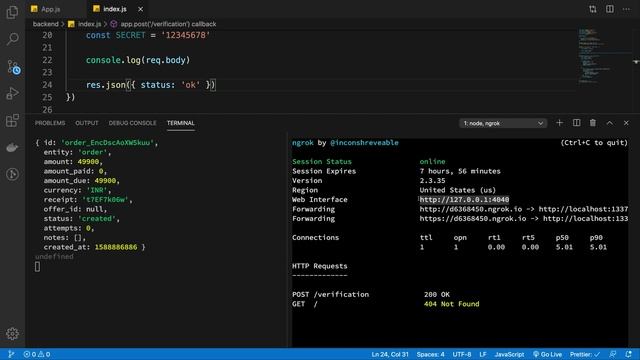640x360 pixels.
Task: Click the '404 Not Found' status text
Action: [451, 304]
